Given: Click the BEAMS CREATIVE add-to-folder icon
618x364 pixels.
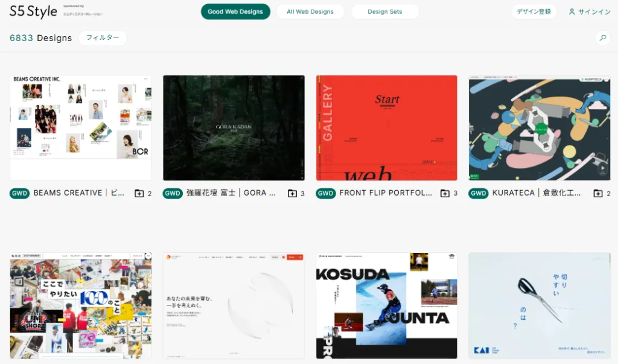Looking at the screenshot, I should click(139, 193).
